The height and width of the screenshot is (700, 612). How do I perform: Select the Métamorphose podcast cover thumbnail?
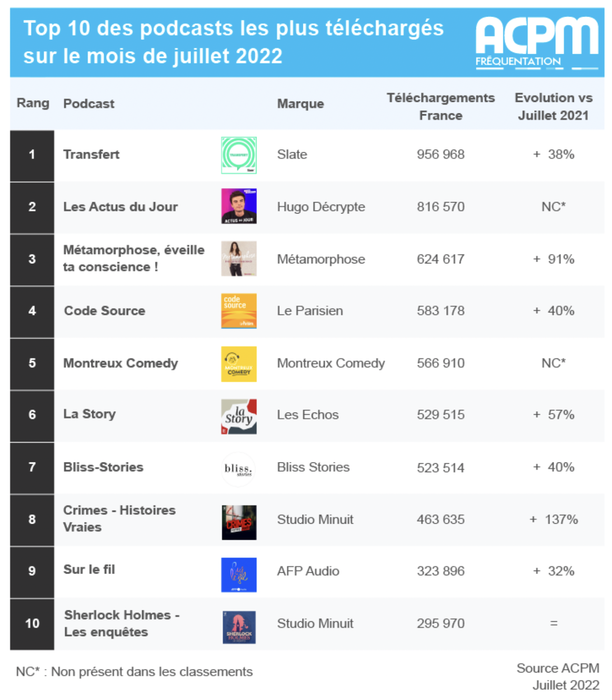coord(239,259)
